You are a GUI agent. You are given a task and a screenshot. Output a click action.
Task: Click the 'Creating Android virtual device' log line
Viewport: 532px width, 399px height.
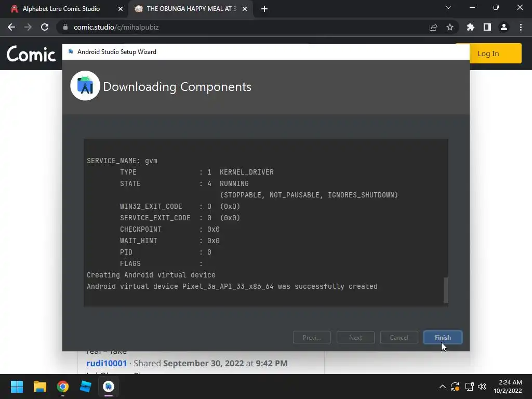pyautogui.click(x=151, y=275)
